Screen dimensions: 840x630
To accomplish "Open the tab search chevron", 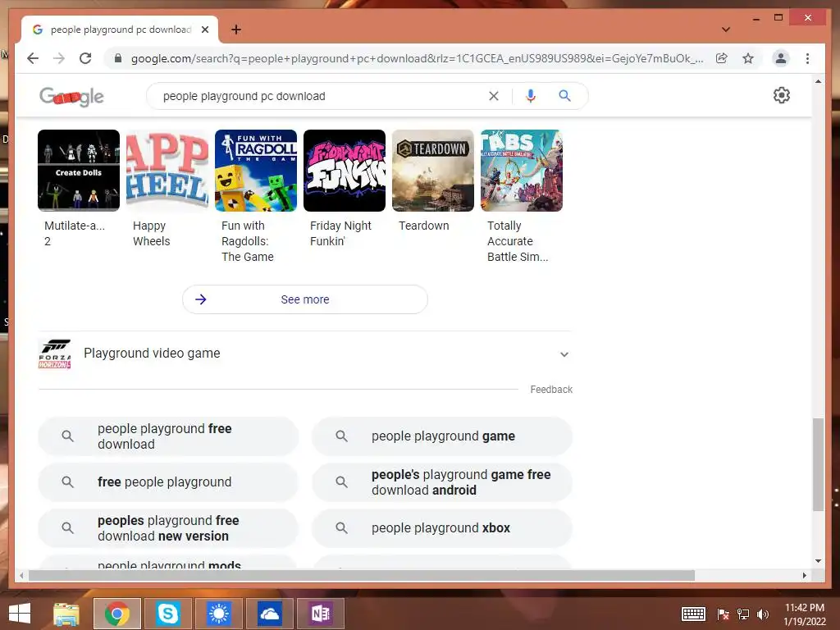I will click(x=726, y=30).
